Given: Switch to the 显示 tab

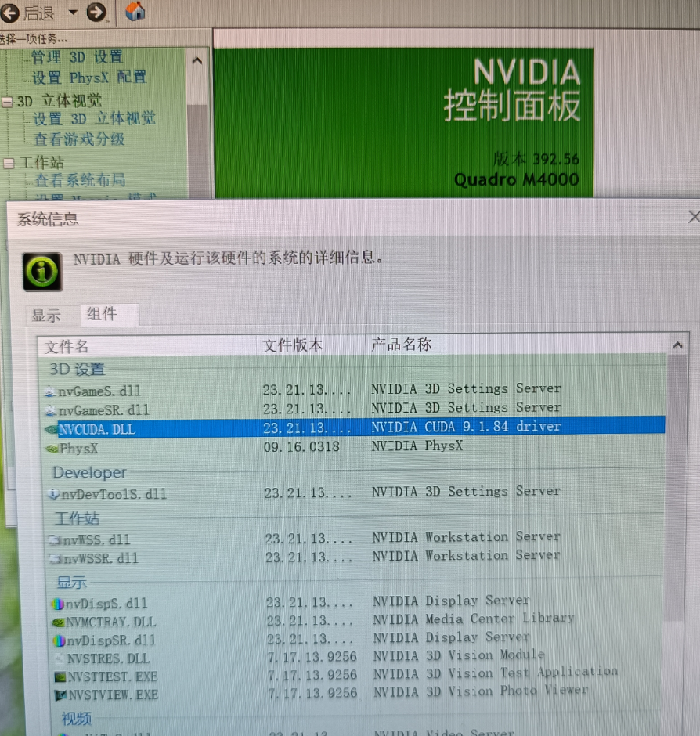Looking at the screenshot, I should (48, 315).
